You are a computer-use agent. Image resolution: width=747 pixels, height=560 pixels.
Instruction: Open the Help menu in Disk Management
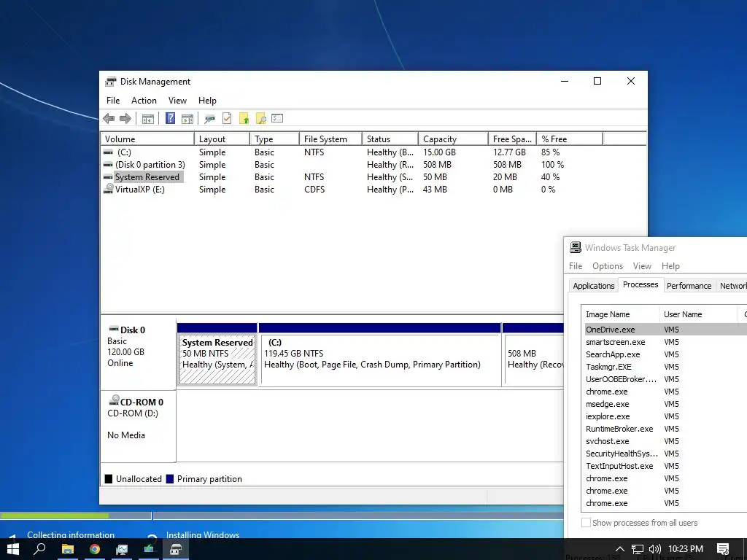tap(207, 101)
